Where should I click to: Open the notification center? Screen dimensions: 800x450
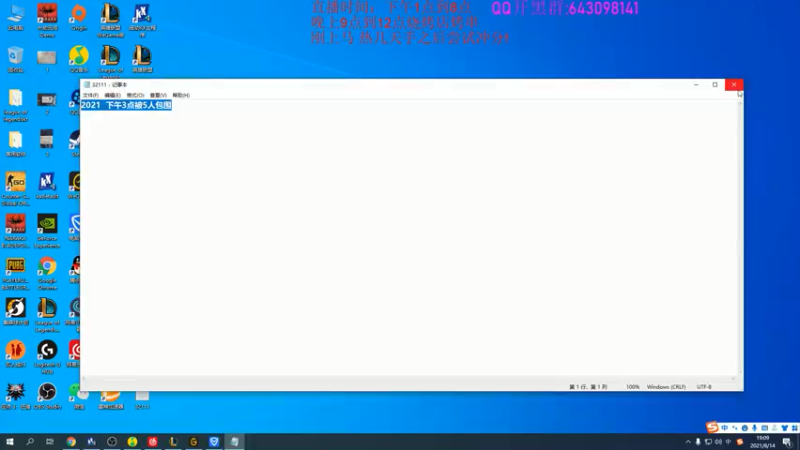click(x=788, y=442)
